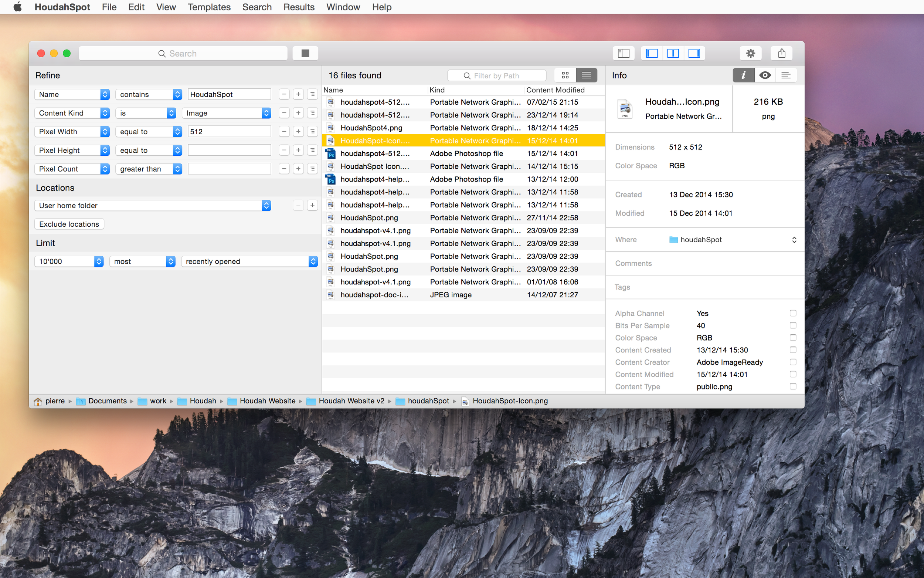Add another search location

point(312,205)
